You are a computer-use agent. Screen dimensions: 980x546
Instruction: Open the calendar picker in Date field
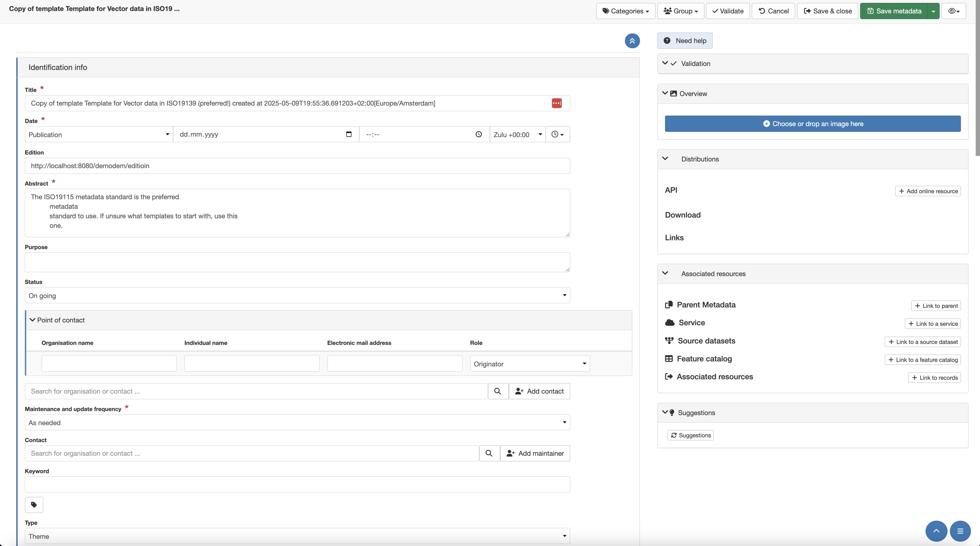[x=348, y=134]
